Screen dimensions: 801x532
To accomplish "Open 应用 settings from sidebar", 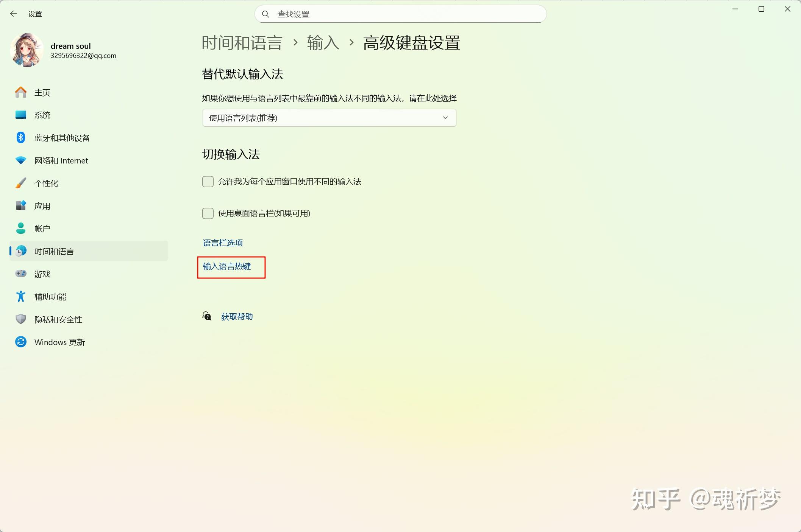I will click(42, 206).
